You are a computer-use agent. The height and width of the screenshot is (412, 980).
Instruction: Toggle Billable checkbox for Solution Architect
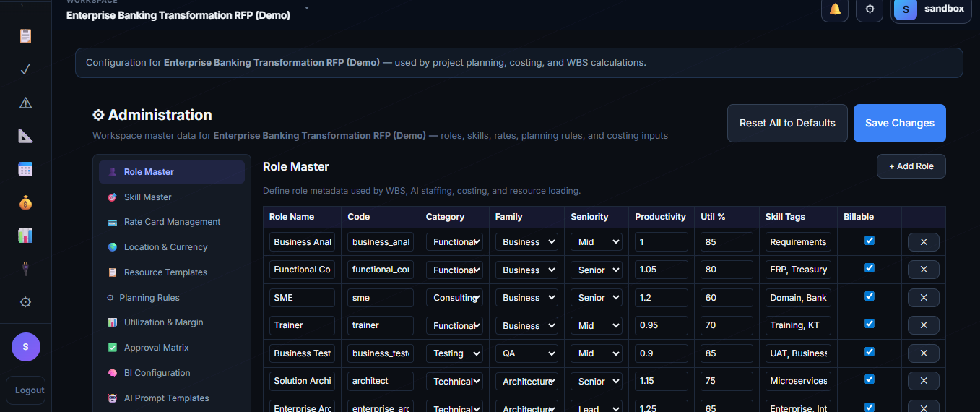click(870, 379)
